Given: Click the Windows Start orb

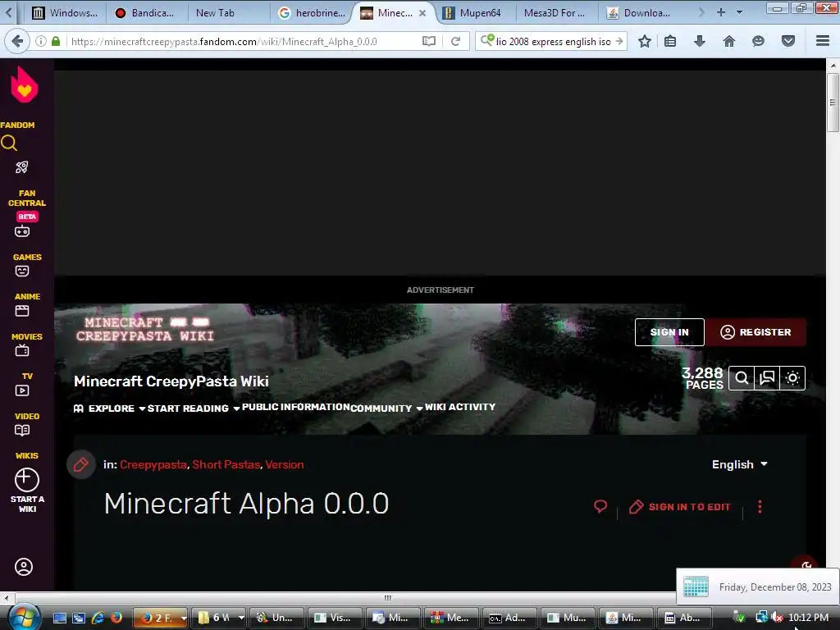Looking at the screenshot, I should coord(24,618).
